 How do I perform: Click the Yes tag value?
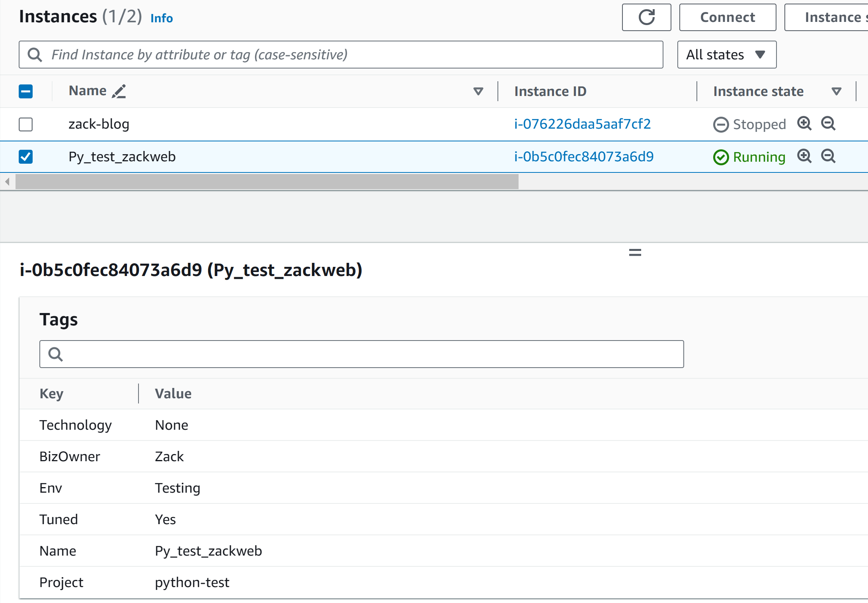click(165, 519)
